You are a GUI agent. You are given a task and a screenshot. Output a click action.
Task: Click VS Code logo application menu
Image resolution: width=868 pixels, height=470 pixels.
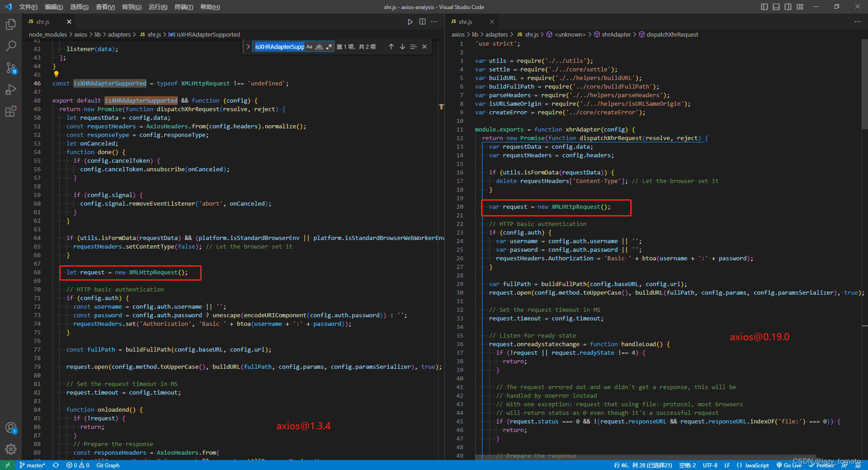[8, 7]
